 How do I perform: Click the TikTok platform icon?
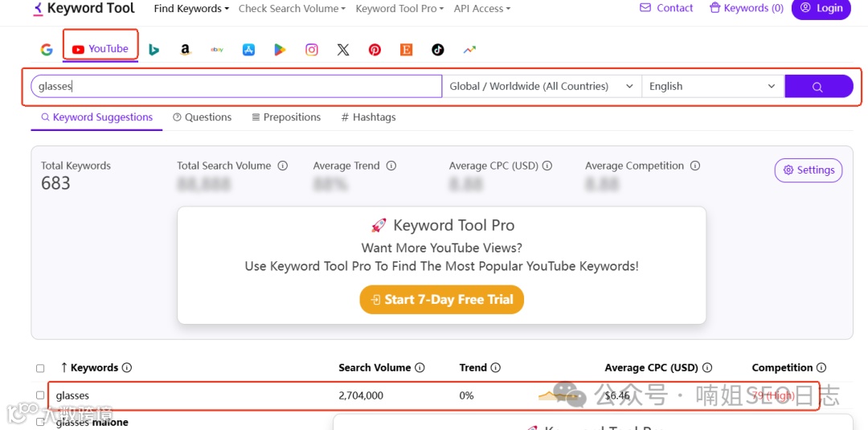[437, 50]
